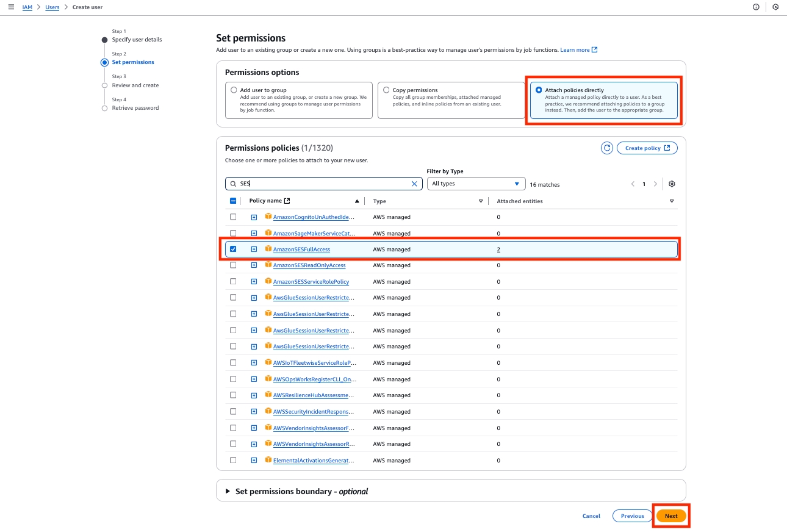Select the Copy permissions radio option

386,90
